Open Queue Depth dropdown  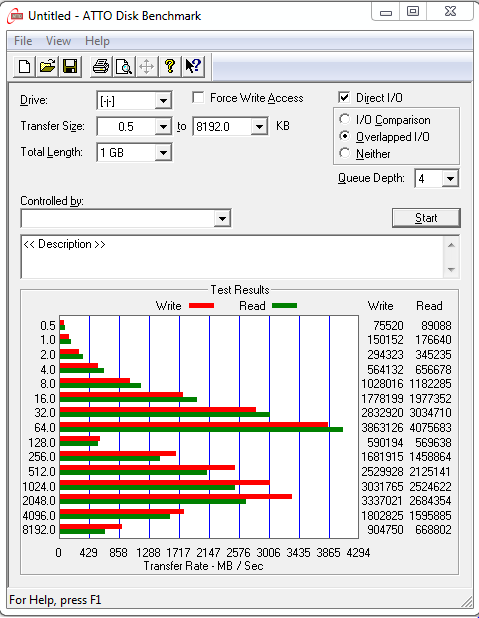click(x=450, y=179)
